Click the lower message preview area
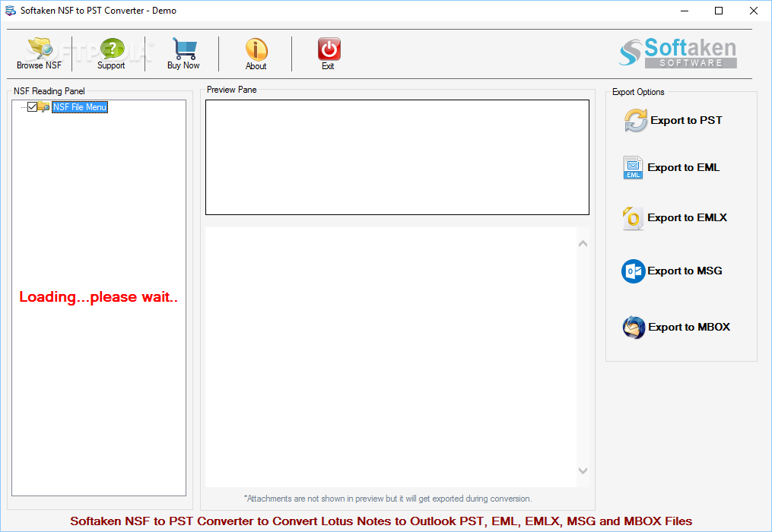 click(x=391, y=356)
